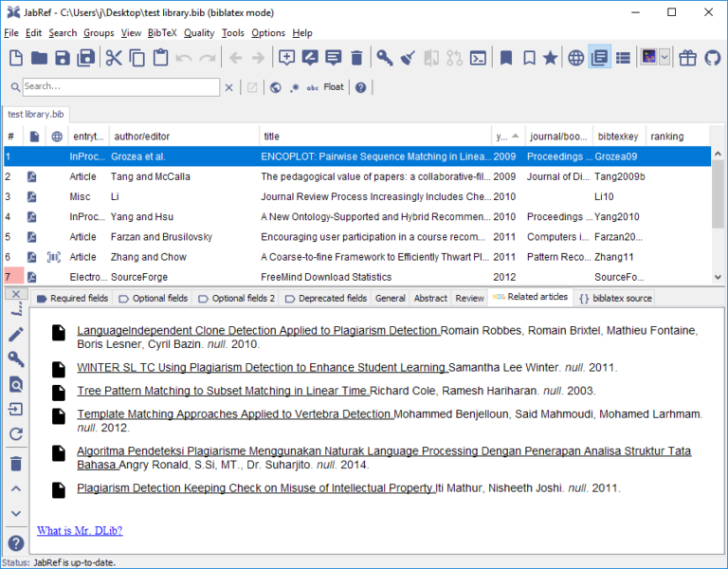Screen dimensions: 728x569
Task: Add a new entry with the plus-bubble icon
Action: pyautogui.click(x=286, y=58)
